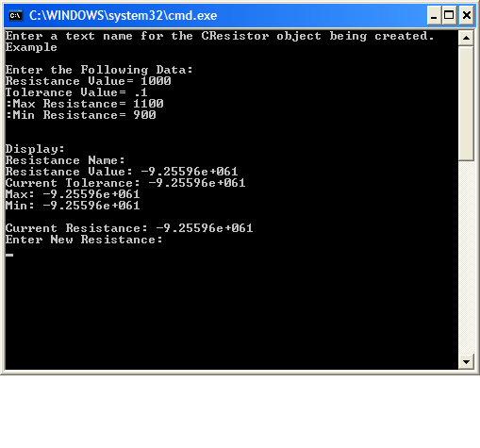Click the scroll down arrow
Viewport: 480px width, 448px height.
pos(466,362)
